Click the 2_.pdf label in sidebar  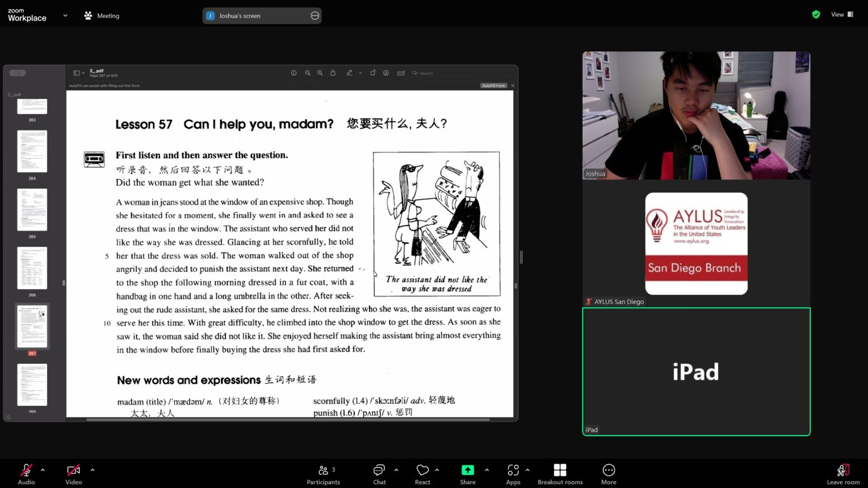(x=14, y=95)
